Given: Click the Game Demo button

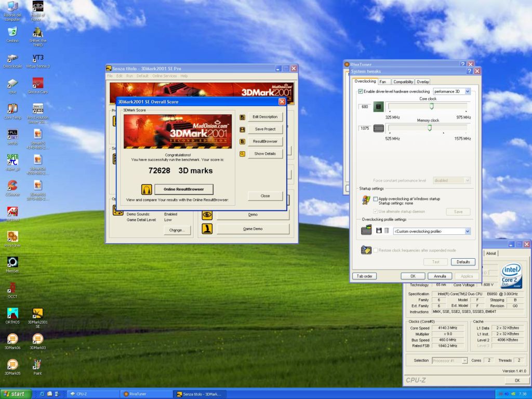Looking at the screenshot, I should click(x=253, y=229).
